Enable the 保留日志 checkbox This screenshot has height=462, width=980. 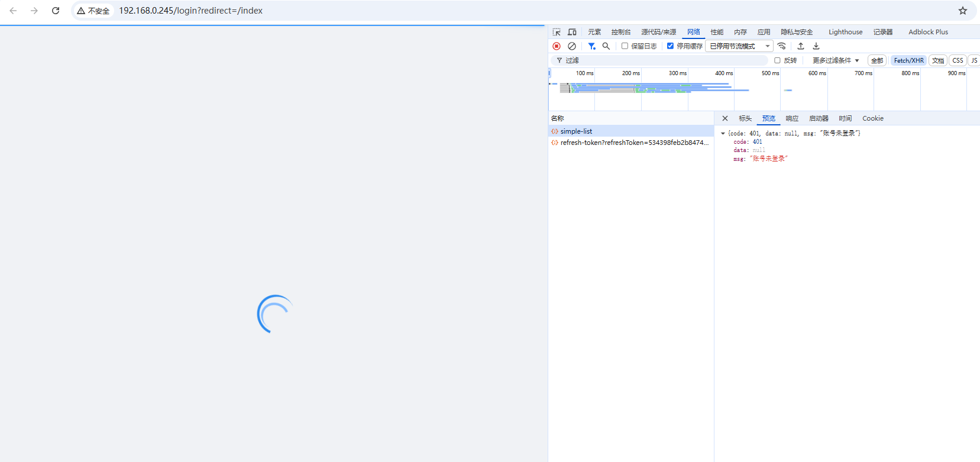[x=625, y=46]
